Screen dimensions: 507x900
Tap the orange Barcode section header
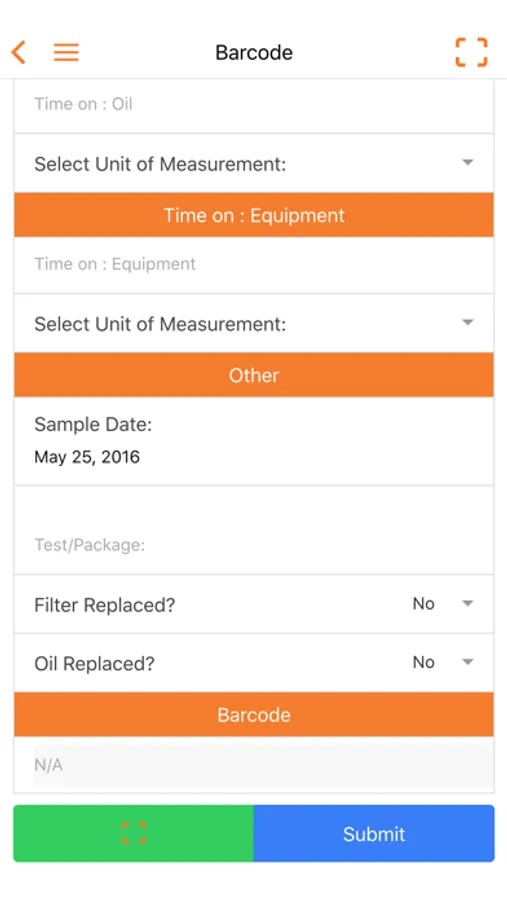[254, 715]
